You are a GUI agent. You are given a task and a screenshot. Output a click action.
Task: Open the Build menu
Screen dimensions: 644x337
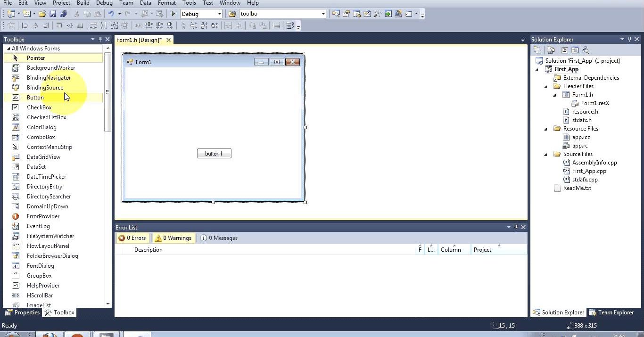tap(83, 3)
